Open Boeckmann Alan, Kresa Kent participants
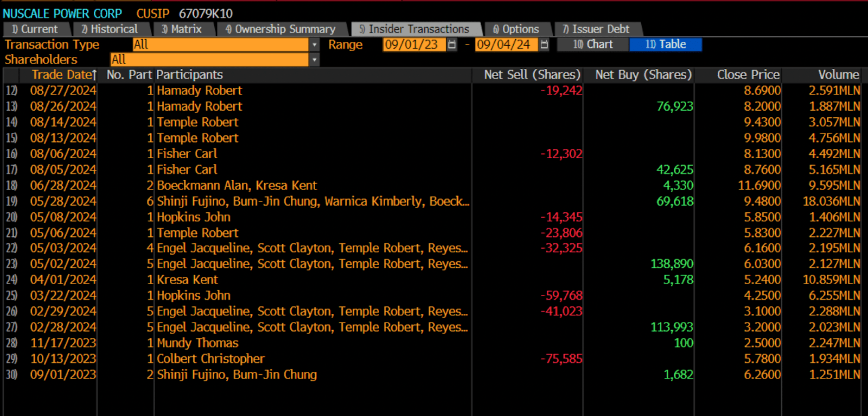 (x=237, y=185)
